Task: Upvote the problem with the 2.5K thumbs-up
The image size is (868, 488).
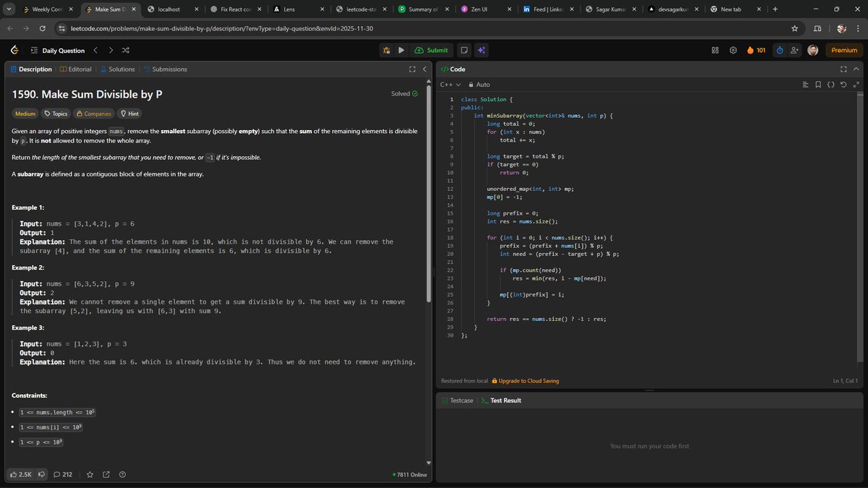Action: point(20,474)
